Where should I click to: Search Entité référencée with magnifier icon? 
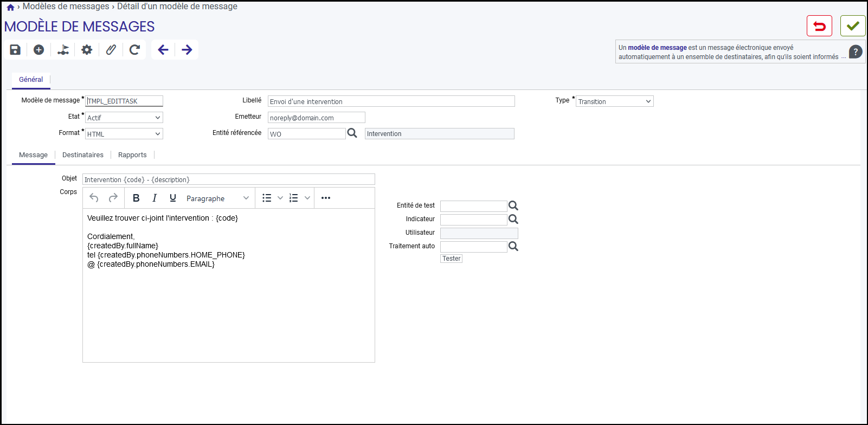352,133
